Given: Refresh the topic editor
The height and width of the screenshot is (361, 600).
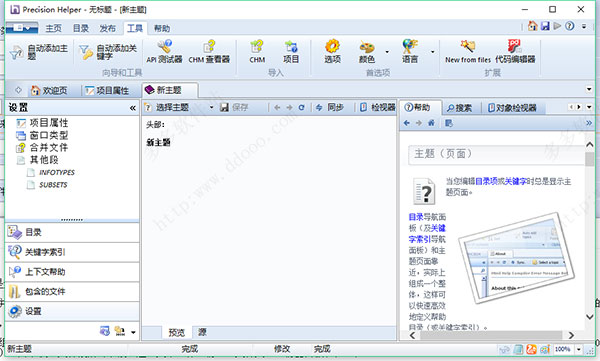Looking at the screenshot, I should (302, 108).
